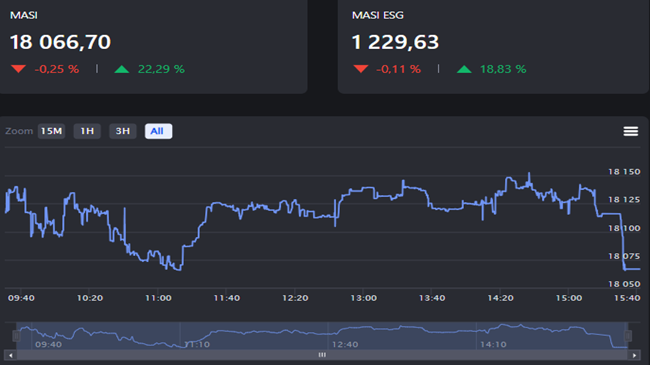The height and width of the screenshot is (365, 650).
Task: Click the red down arrow beside -0,11 %
Action: (x=361, y=69)
